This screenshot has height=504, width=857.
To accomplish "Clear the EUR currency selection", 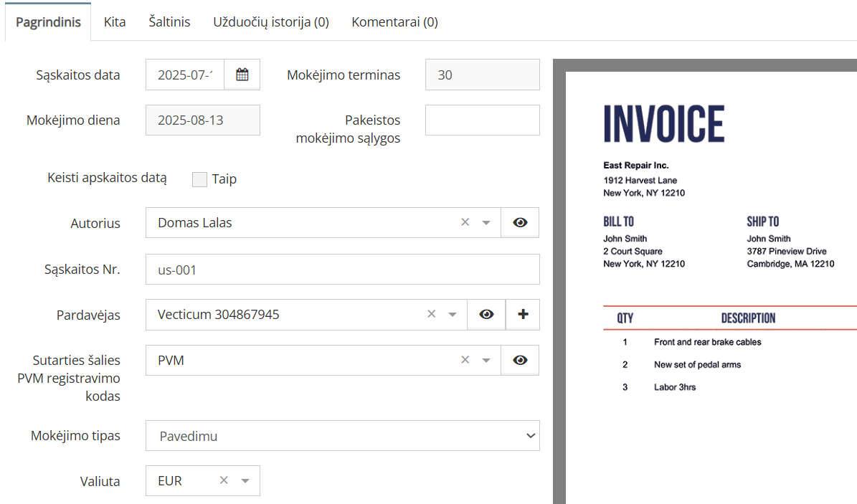I will click(224, 481).
